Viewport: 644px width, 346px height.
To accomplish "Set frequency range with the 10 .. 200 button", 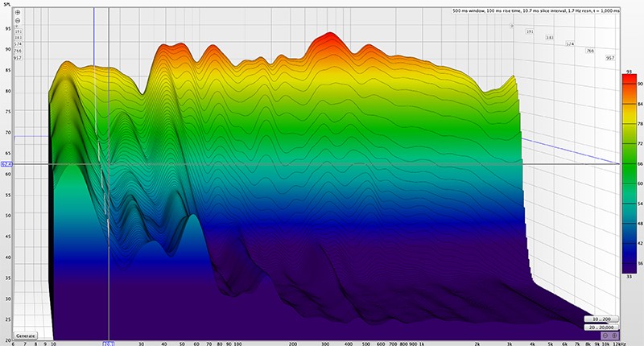I will tap(601, 319).
